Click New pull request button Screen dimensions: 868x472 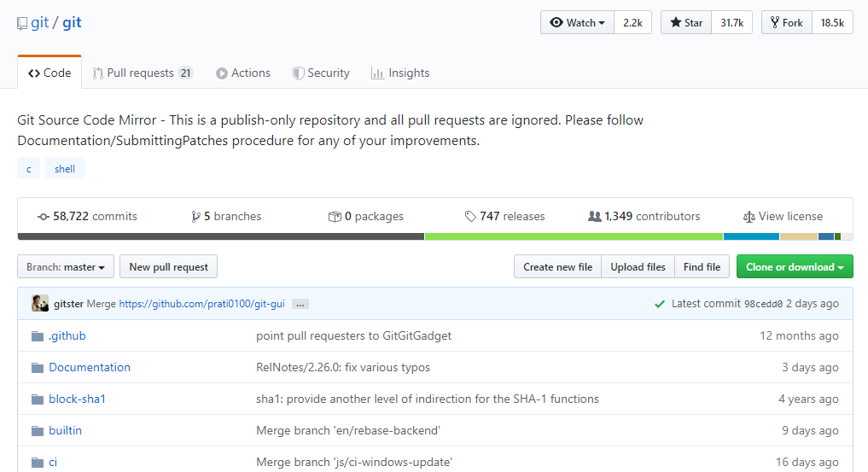pos(168,266)
